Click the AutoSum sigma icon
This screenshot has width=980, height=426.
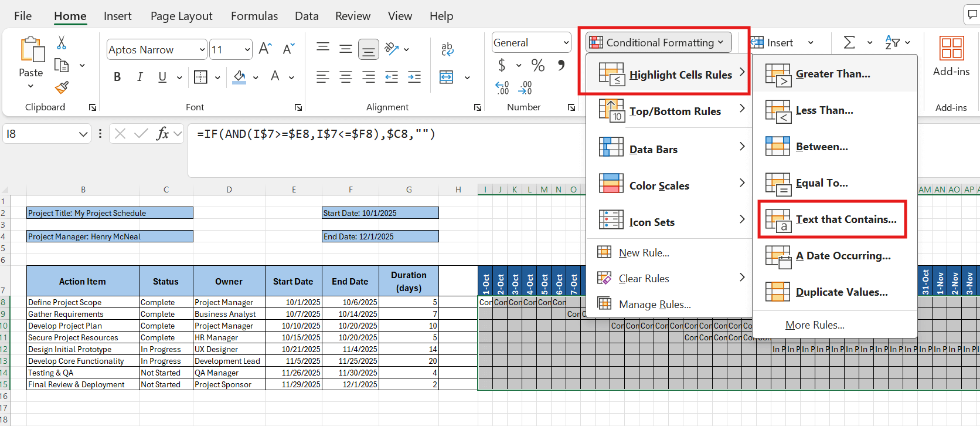[x=849, y=42]
